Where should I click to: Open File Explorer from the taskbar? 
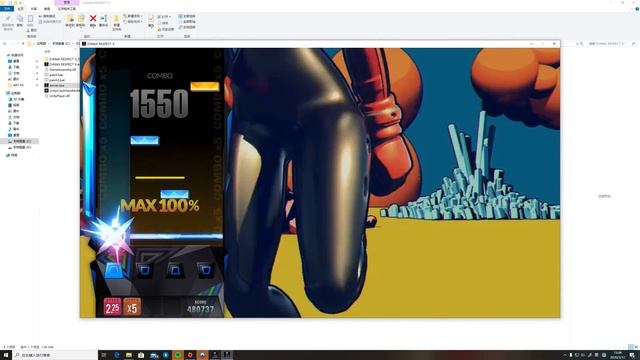pos(129,355)
